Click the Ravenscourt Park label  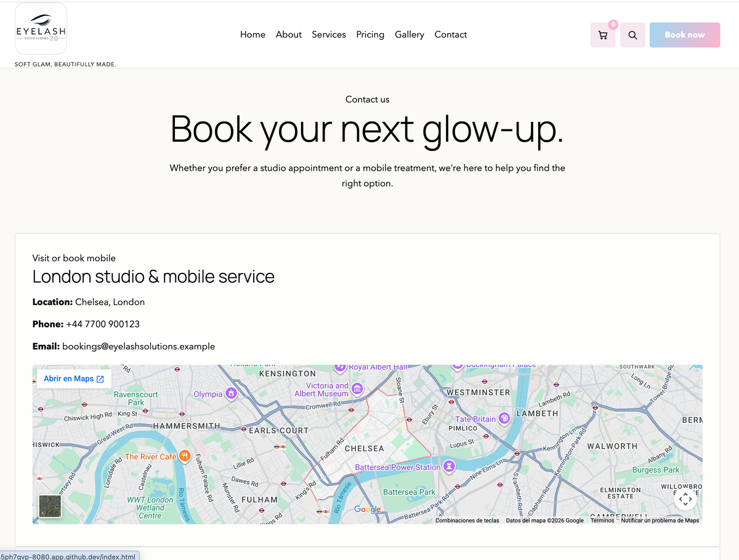coord(136,398)
